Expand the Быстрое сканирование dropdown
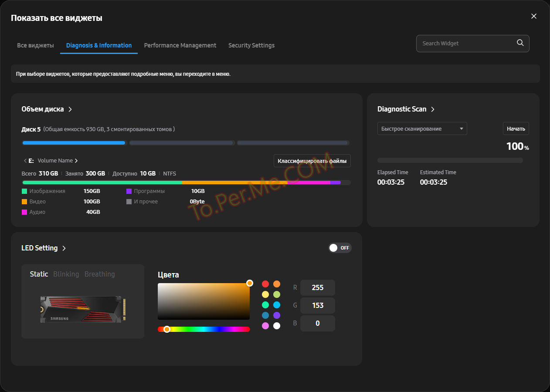Viewport: 550px width, 392px height. tap(421, 128)
